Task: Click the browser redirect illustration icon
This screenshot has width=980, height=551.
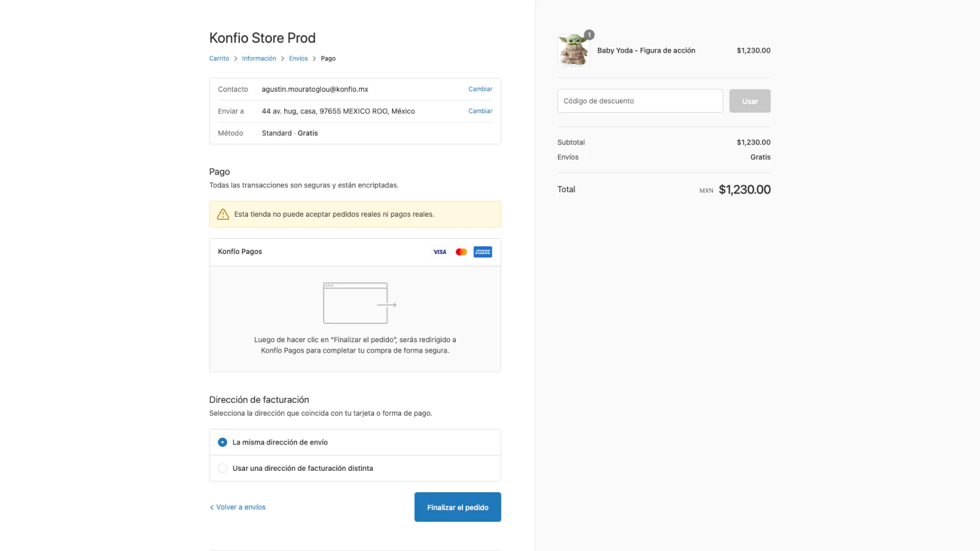Action: coord(359,303)
